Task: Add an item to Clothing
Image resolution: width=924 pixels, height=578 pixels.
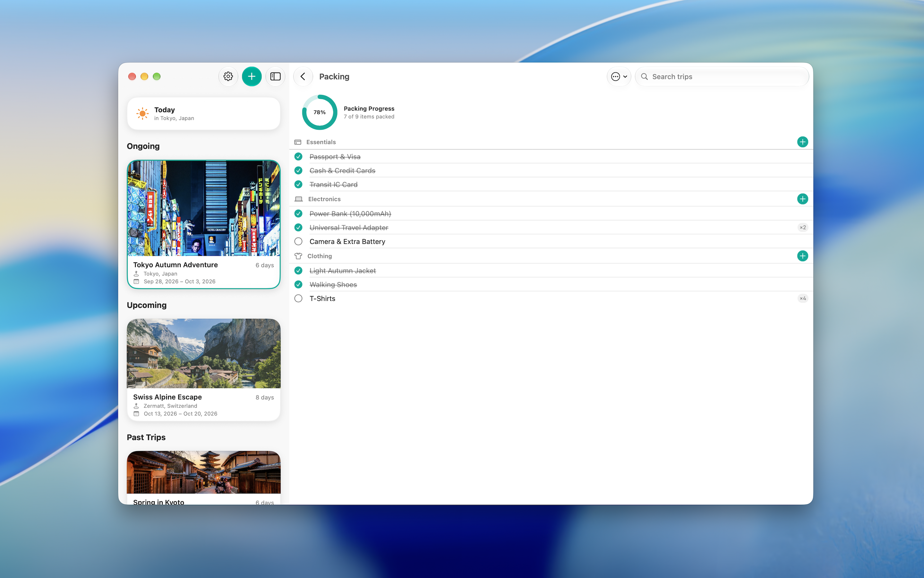Action: point(802,256)
